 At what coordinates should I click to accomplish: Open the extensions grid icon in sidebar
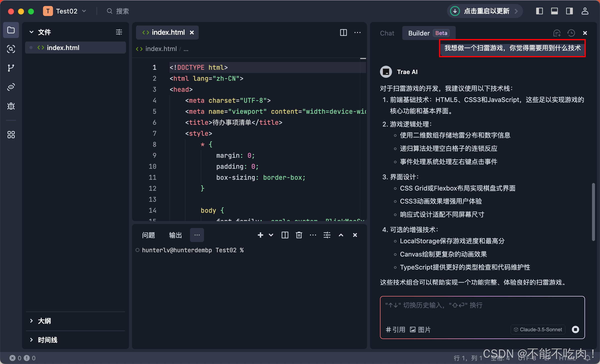(11, 135)
